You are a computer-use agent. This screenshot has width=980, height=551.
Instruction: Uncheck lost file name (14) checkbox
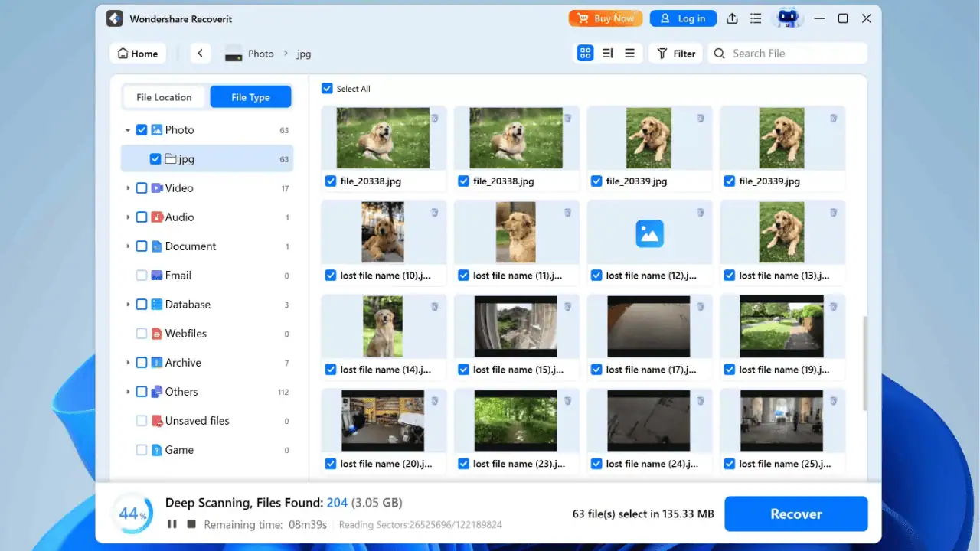tap(331, 370)
